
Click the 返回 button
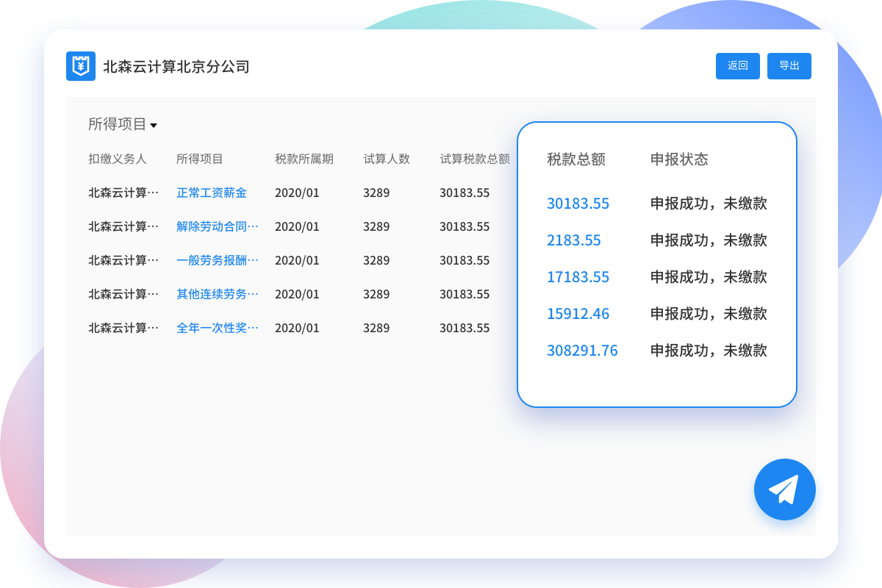point(737,65)
